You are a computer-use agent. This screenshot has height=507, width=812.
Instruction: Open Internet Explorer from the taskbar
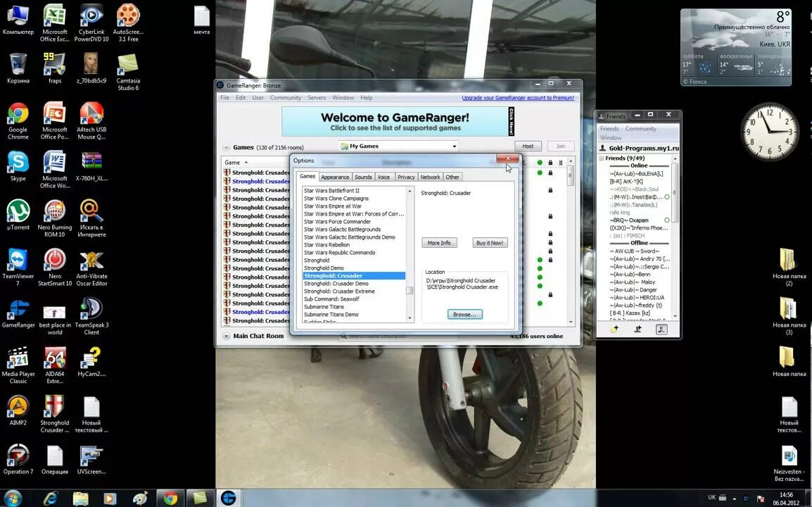50,498
